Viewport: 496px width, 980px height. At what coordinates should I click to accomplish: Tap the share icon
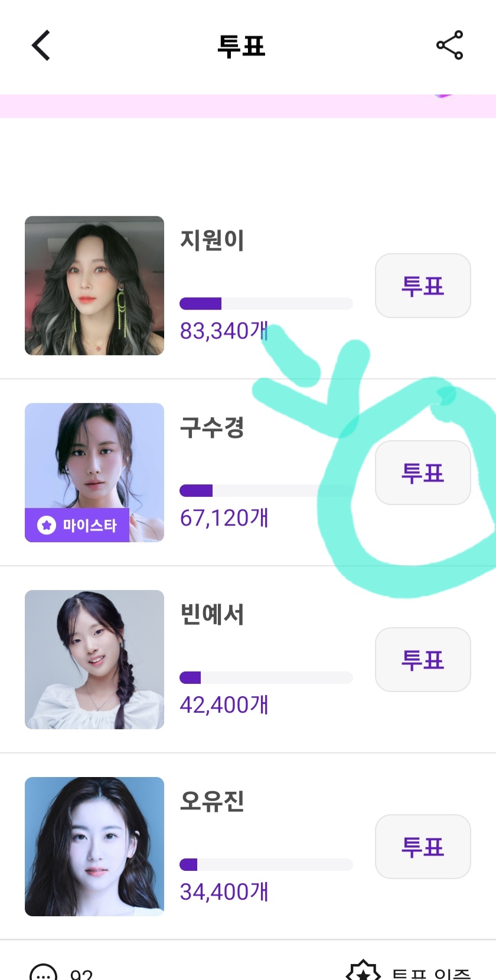(450, 45)
